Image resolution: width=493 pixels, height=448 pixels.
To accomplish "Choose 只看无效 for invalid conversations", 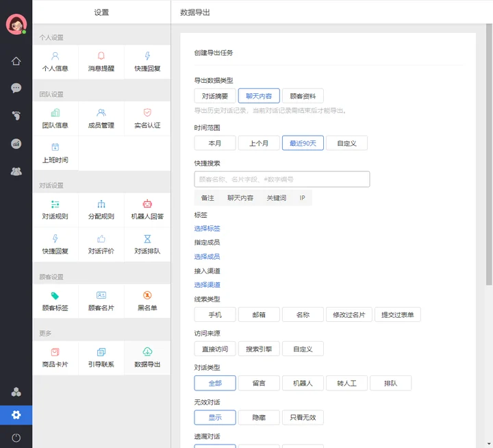I will (303, 417).
